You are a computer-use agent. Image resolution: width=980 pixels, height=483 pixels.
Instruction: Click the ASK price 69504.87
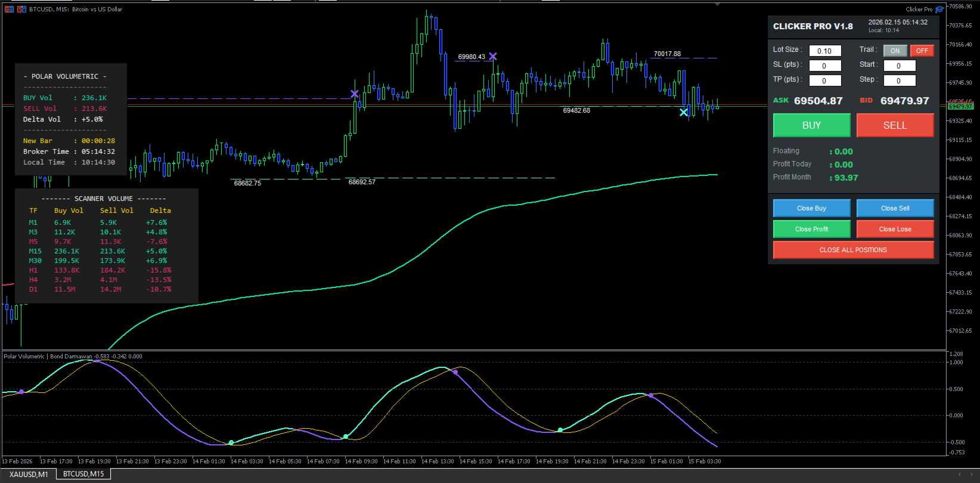[x=818, y=101]
